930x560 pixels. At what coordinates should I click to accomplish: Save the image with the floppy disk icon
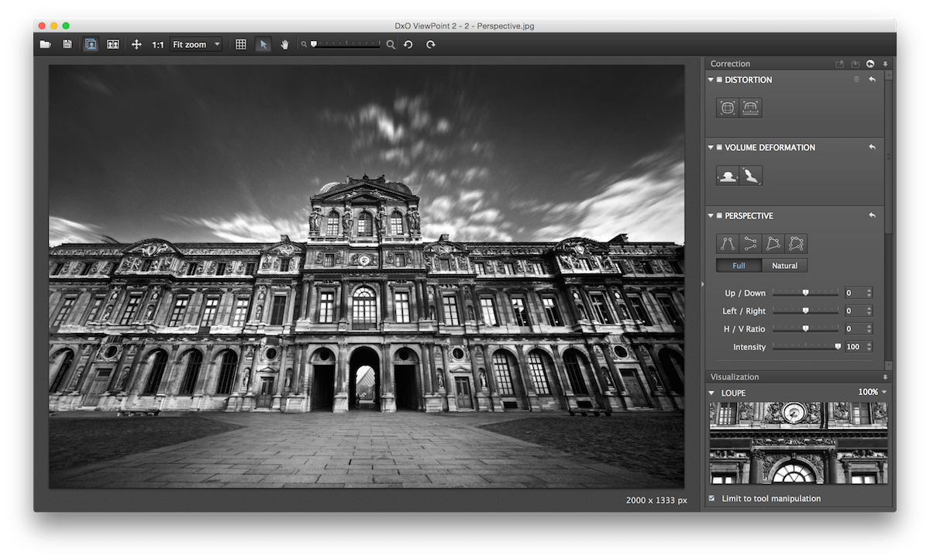[67, 45]
